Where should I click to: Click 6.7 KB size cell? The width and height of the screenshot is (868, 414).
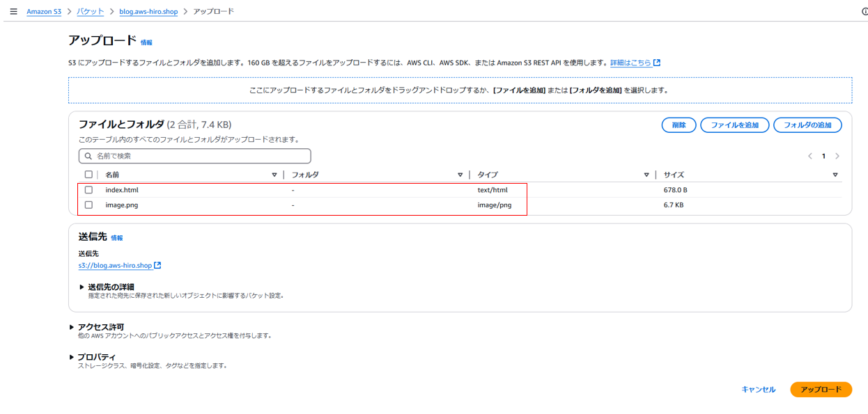(x=674, y=205)
